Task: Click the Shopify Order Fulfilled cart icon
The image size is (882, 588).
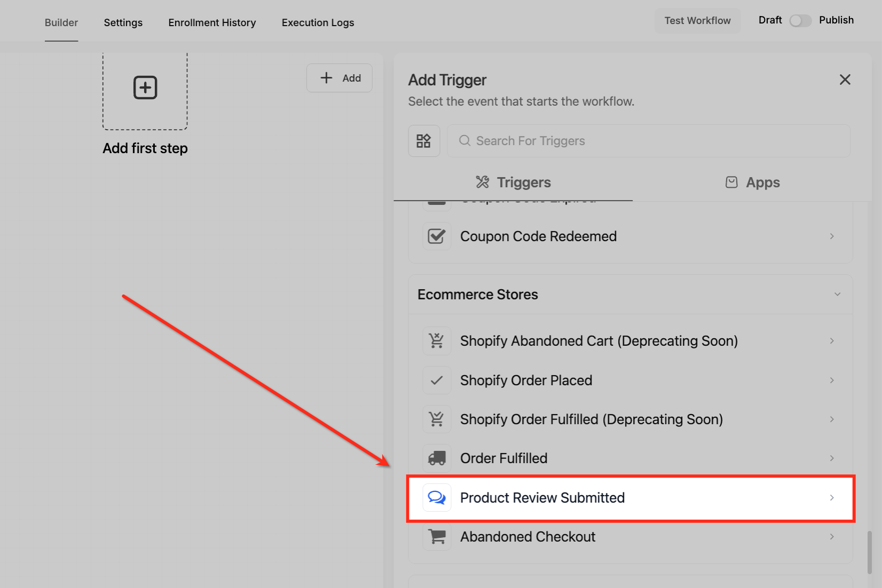Action: pos(437,419)
